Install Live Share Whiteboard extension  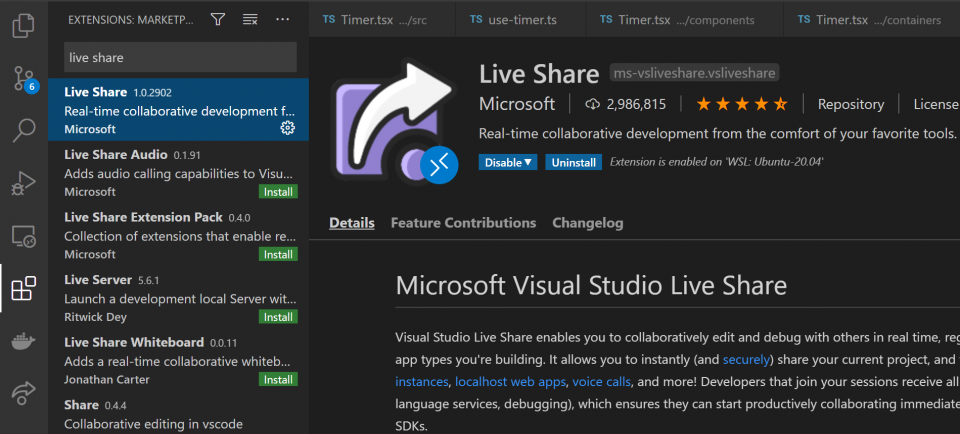(278, 380)
